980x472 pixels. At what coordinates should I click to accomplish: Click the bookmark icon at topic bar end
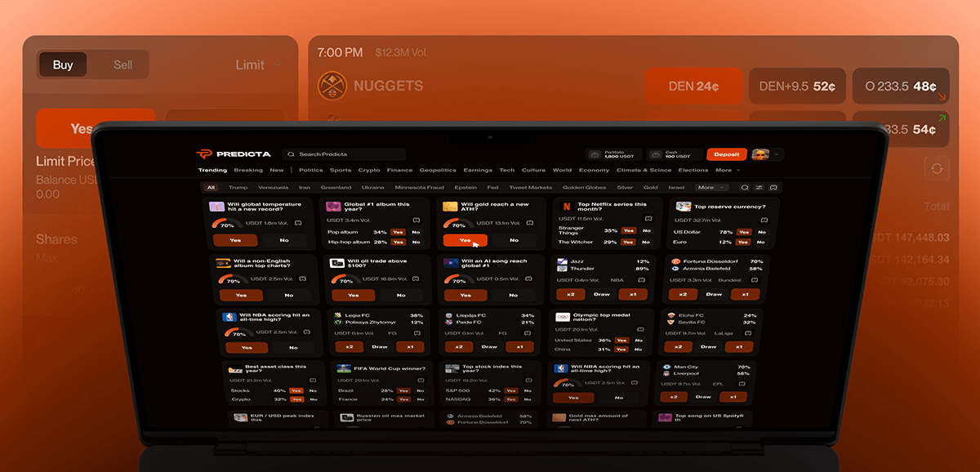[x=773, y=188]
